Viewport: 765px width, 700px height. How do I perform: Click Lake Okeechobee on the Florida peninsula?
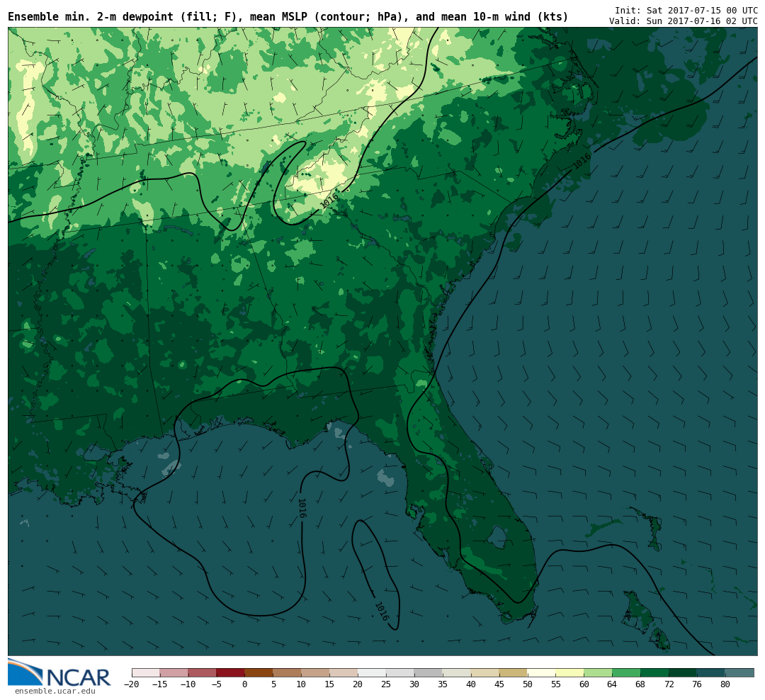[497, 537]
